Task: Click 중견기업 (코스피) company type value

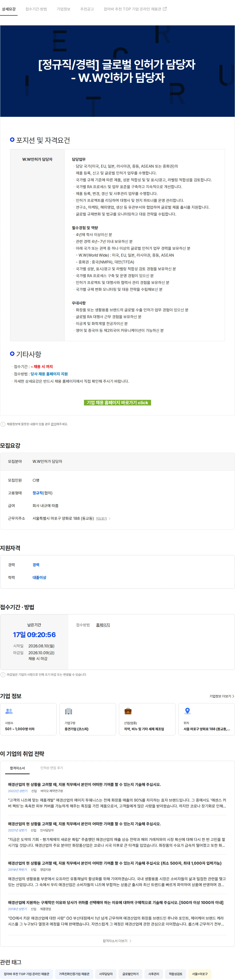Action: [77, 729]
